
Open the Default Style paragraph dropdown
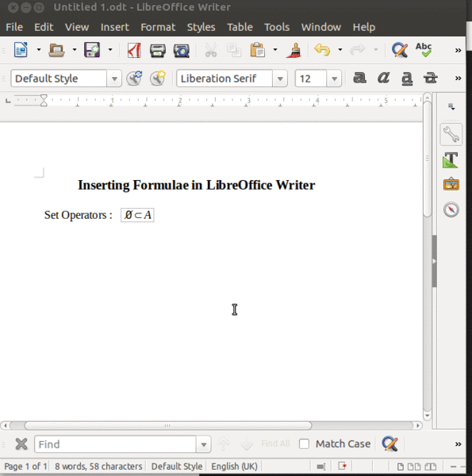(x=114, y=79)
